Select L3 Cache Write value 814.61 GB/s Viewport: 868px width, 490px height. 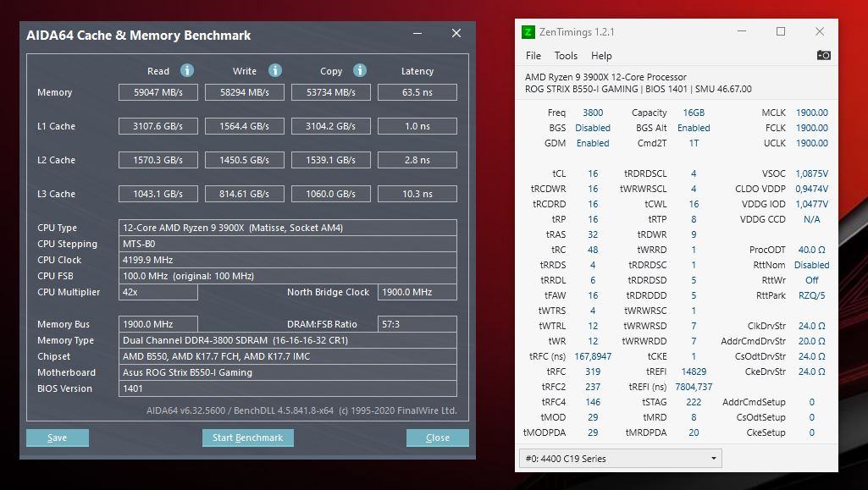(x=245, y=194)
